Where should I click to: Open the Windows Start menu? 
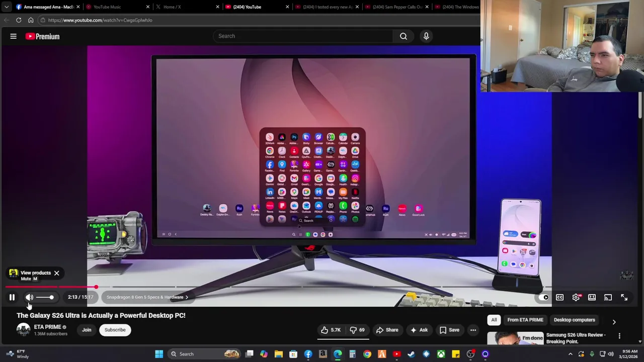[159, 354]
